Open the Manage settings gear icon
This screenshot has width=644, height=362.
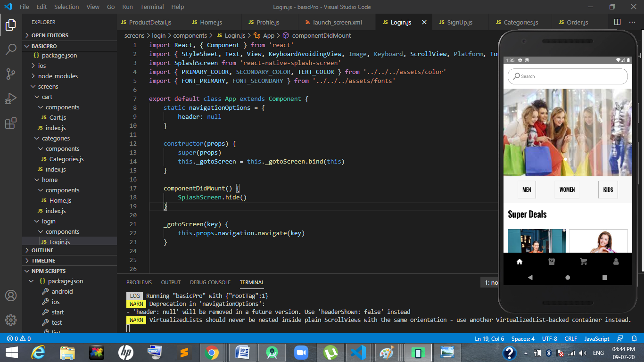coord(11,320)
